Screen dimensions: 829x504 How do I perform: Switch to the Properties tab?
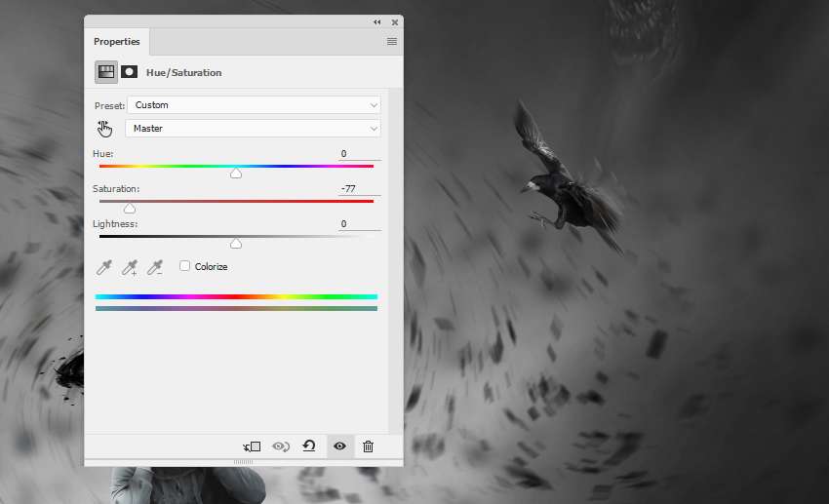click(117, 41)
